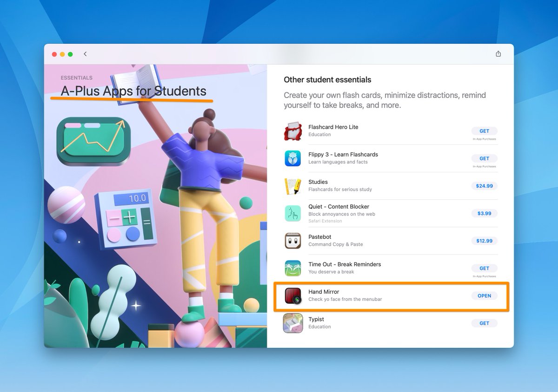558x392 pixels.
Task: Select the Hand Mirror title text
Action: pyautogui.click(x=324, y=292)
